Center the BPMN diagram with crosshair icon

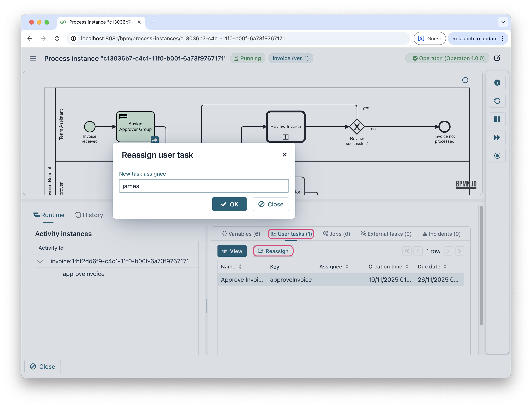click(x=465, y=80)
